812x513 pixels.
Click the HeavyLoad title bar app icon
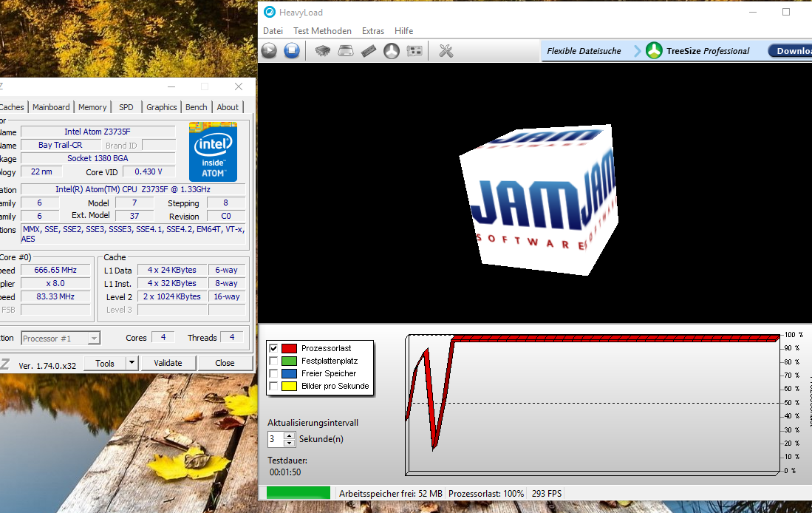click(x=269, y=12)
